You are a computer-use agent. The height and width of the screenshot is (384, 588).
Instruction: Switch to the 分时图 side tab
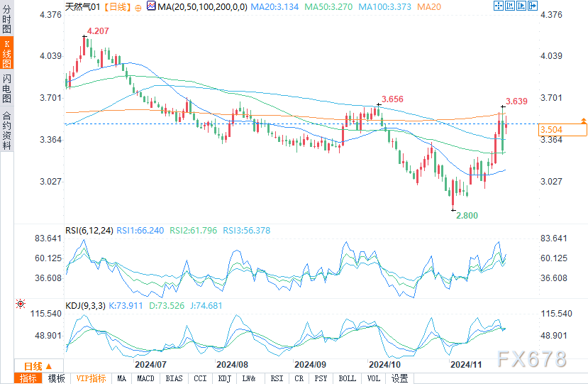7,19
